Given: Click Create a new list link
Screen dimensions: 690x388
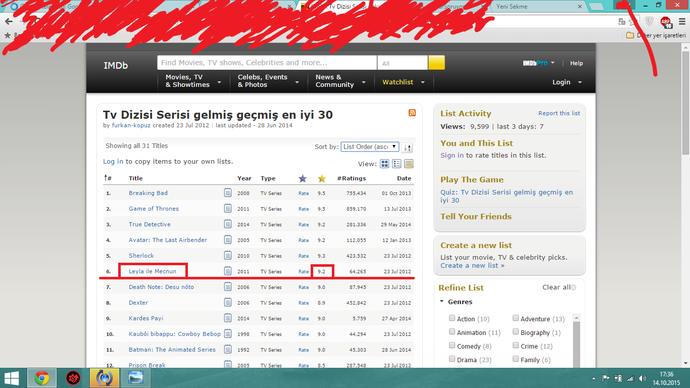Looking at the screenshot, I should 472,266.
